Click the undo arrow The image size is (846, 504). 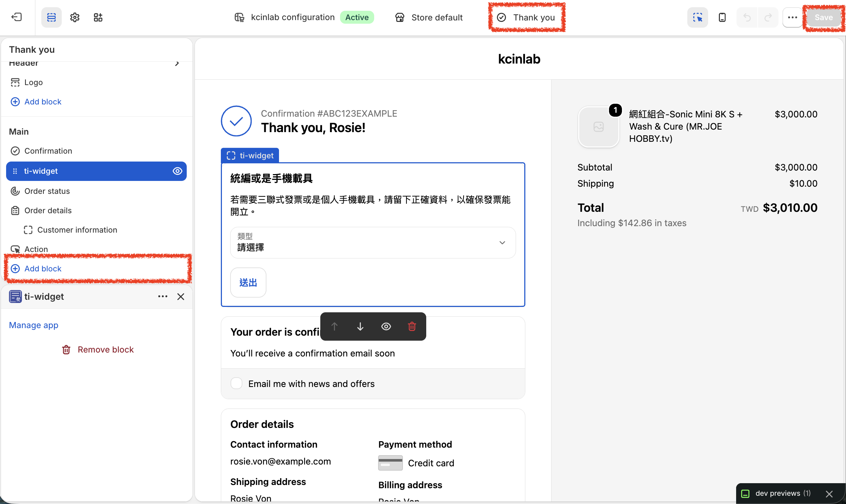click(x=747, y=17)
